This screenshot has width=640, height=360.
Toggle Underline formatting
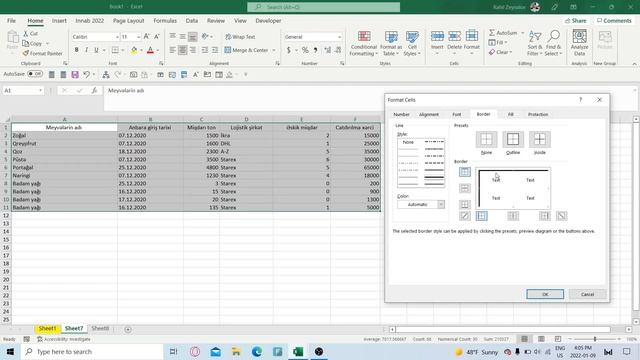tap(96, 50)
